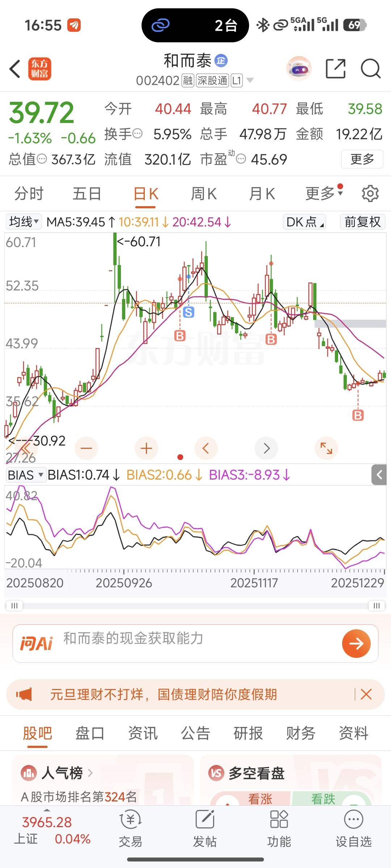Shift chart right with right arrow
Image resolution: width=391 pixels, height=868 pixels.
click(266, 448)
